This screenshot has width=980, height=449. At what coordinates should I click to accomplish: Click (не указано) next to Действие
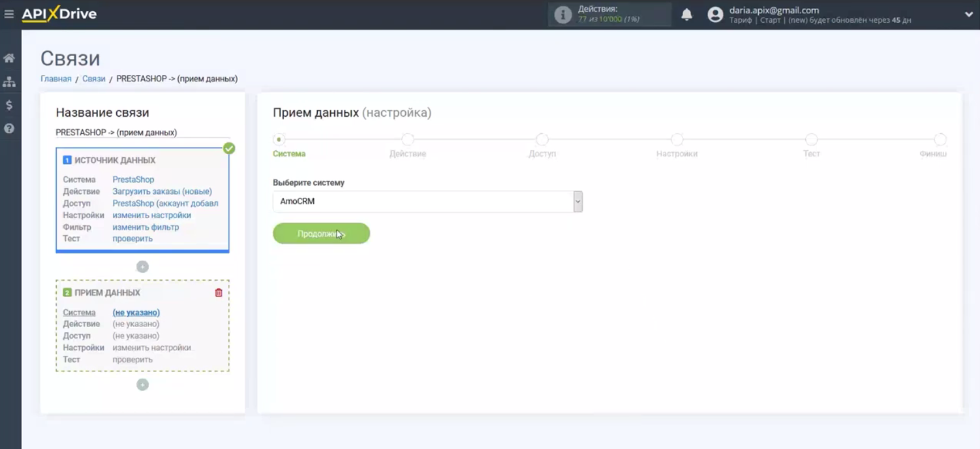pyautogui.click(x=136, y=324)
